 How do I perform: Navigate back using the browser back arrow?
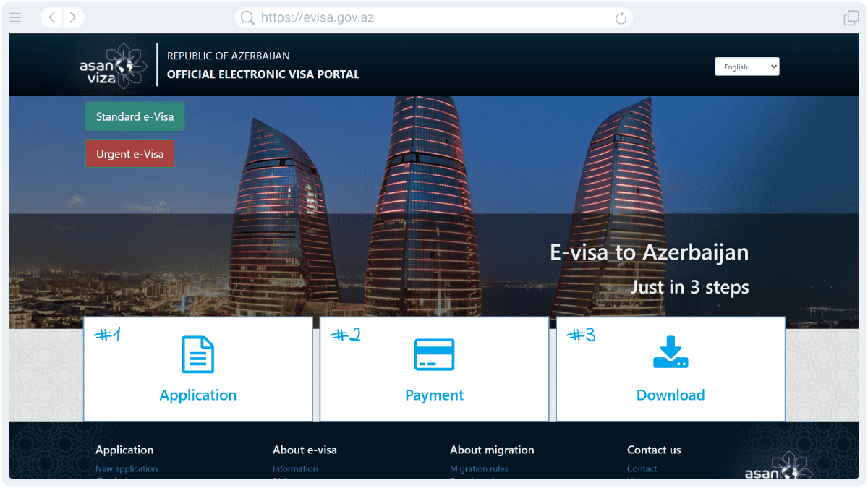[51, 17]
